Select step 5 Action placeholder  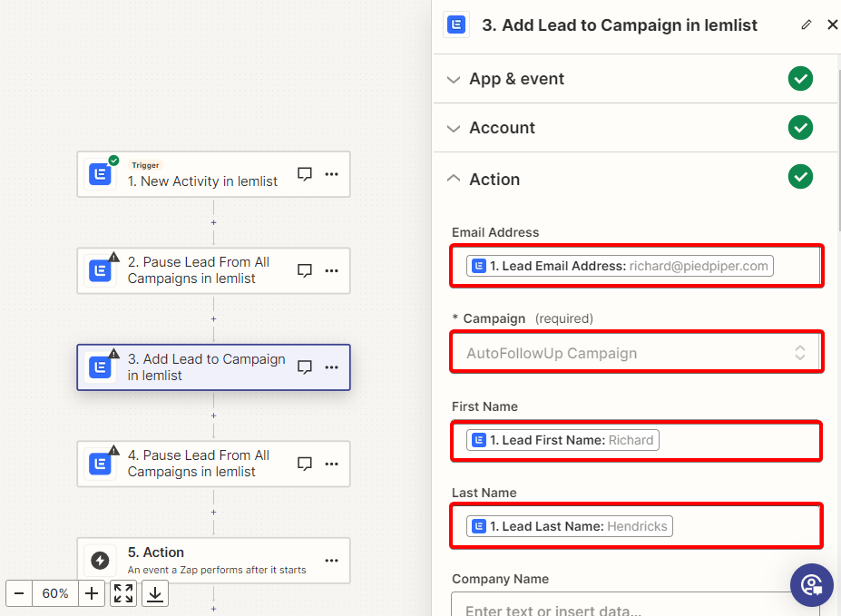[x=213, y=561]
